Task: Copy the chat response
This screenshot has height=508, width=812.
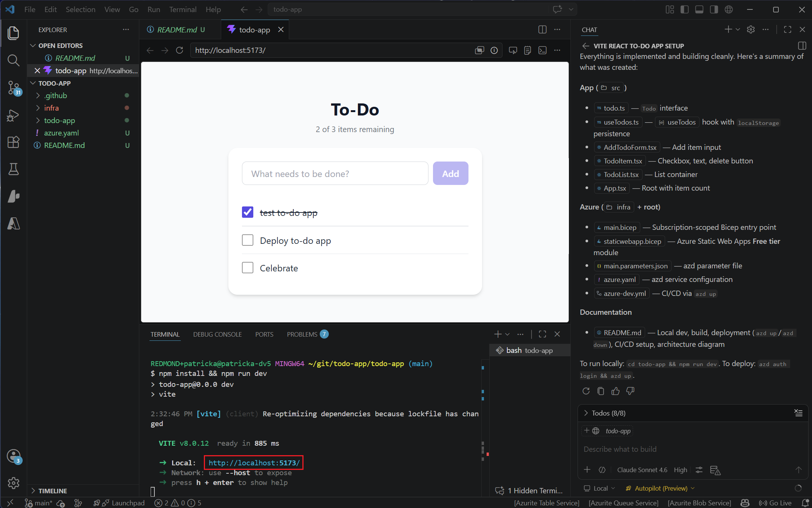Action: (601, 391)
